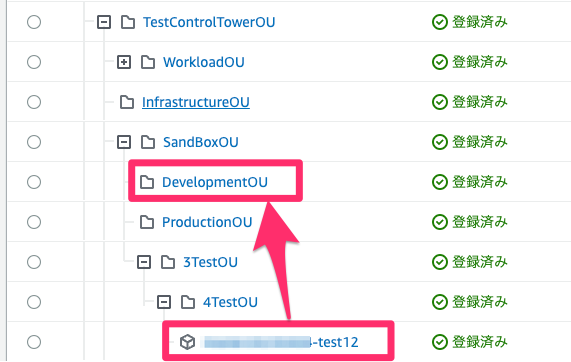Click the folder icon beside ProductionOU
571x362 pixels.
[147, 222]
